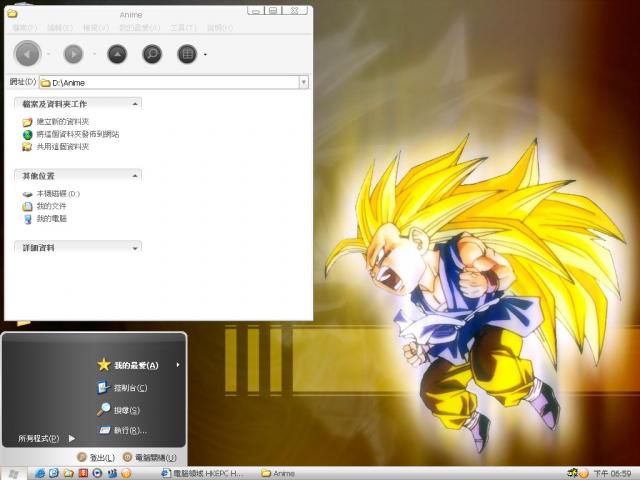Click the taskbar clock 下午 05:59
The width and height of the screenshot is (640, 480).
(612, 473)
